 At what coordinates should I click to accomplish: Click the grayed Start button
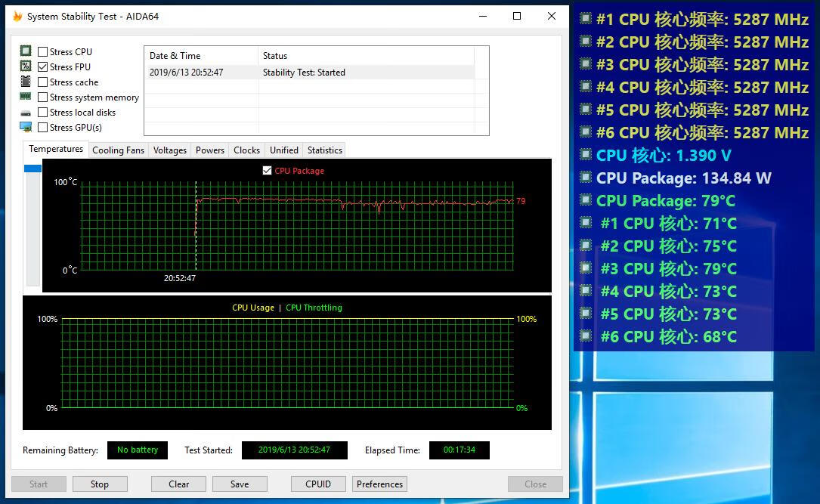(x=39, y=484)
